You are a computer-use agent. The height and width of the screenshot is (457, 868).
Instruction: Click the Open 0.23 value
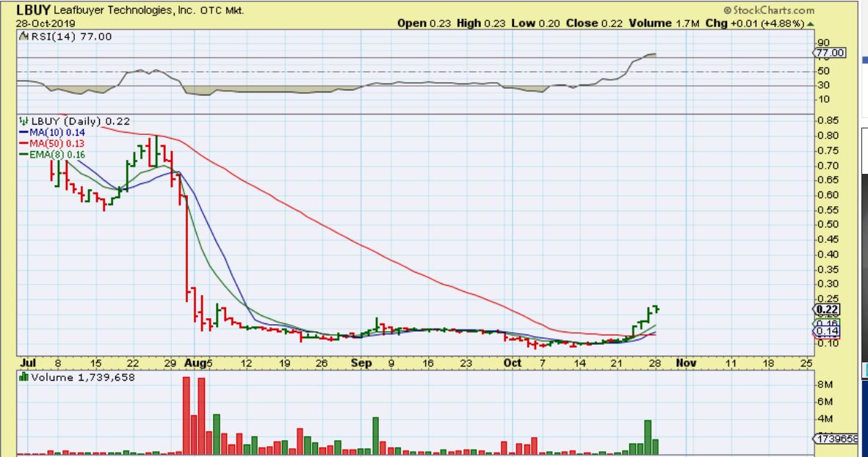pyautogui.click(x=424, y=23)
